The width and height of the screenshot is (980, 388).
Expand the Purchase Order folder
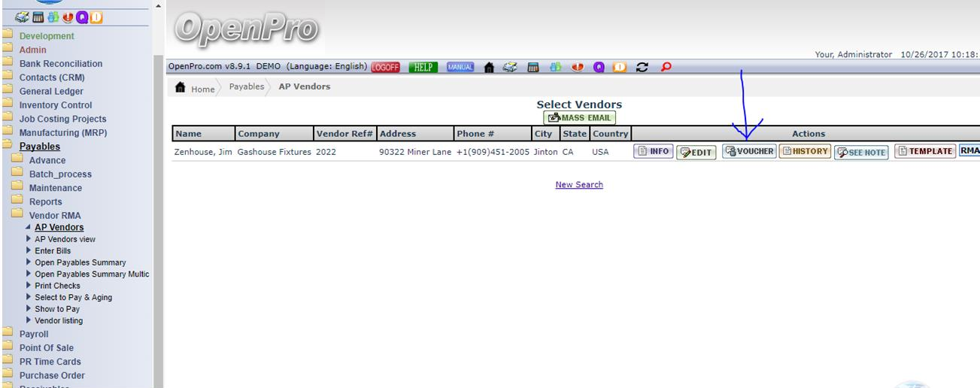pyautogui.click(x=52, y=375)
